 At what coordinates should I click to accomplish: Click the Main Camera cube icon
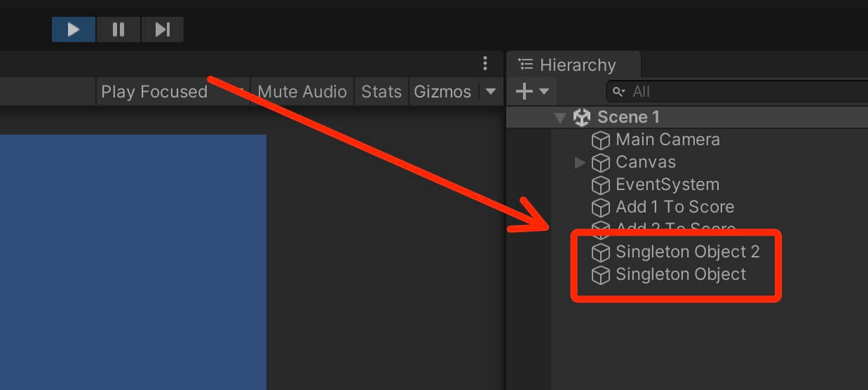pos(601,140)
